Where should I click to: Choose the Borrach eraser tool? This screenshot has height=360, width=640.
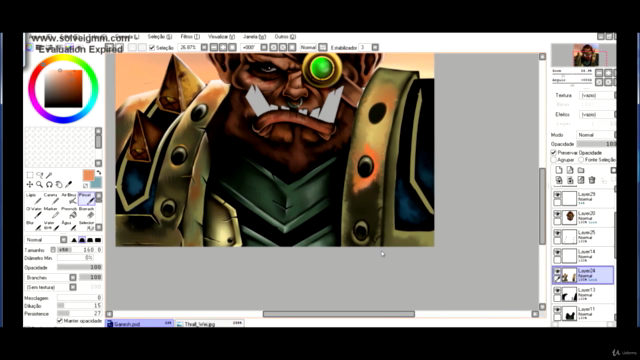click(x=86, y=212)
